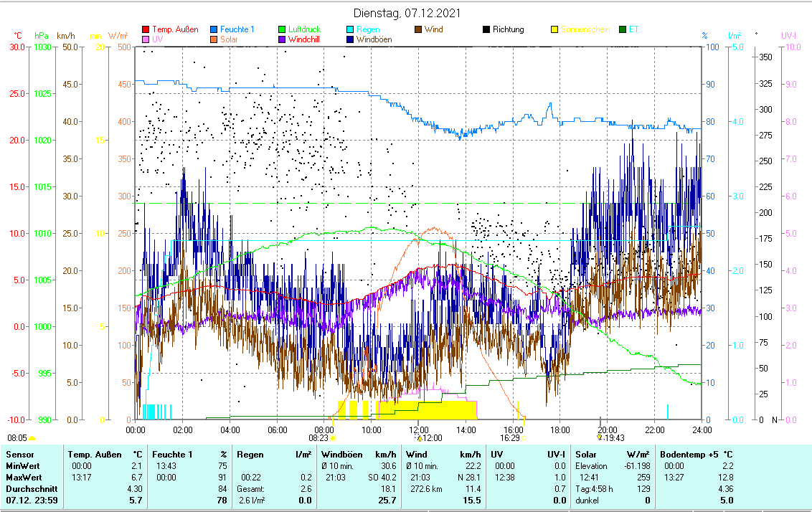Click the green ET legend label
Screen dimensions: 812x512
tap(633, 30)
